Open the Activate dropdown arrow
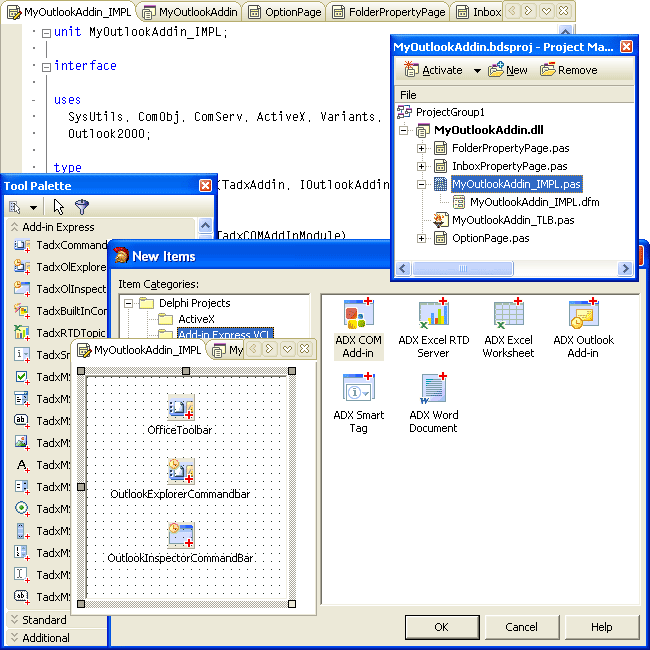 (477, 71)
